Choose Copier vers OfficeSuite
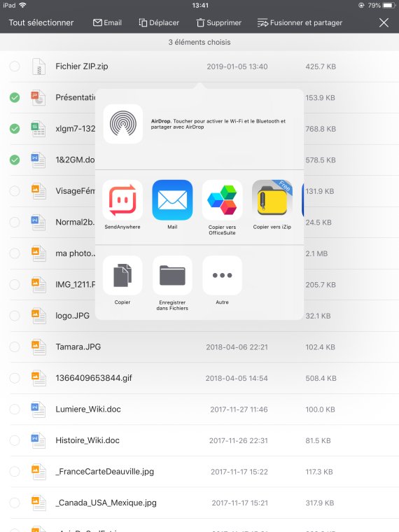This screenshot has width=399, height=532. pos(222,200)
